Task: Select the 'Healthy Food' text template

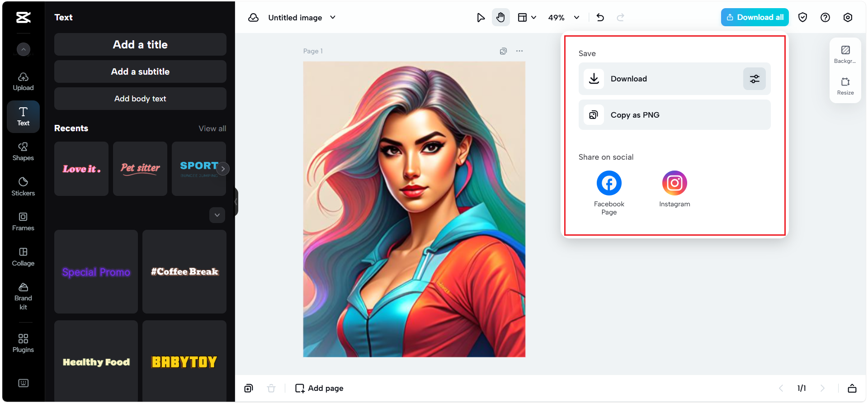Action: pos(96,361)
